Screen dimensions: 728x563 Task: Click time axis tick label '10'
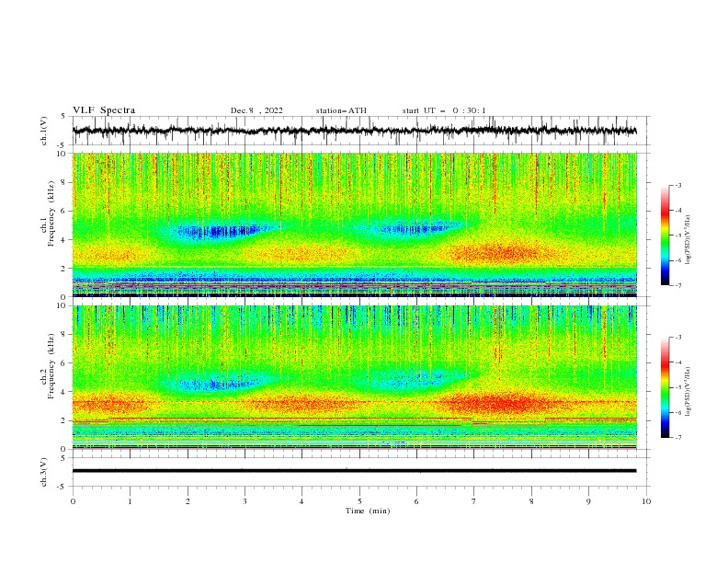(646, 501)
